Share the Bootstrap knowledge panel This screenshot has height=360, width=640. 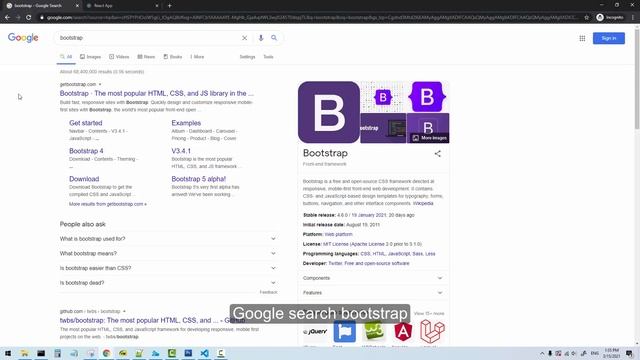click(x=438, y=154)
